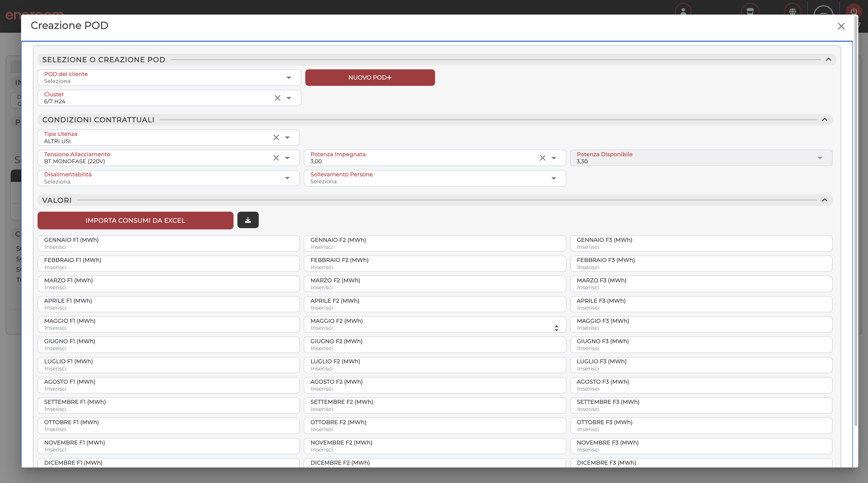The image size is (868, 483).
Task: Open the Cluster dropdown arrow
Action: pyautogui.click(x=289, y=98)
